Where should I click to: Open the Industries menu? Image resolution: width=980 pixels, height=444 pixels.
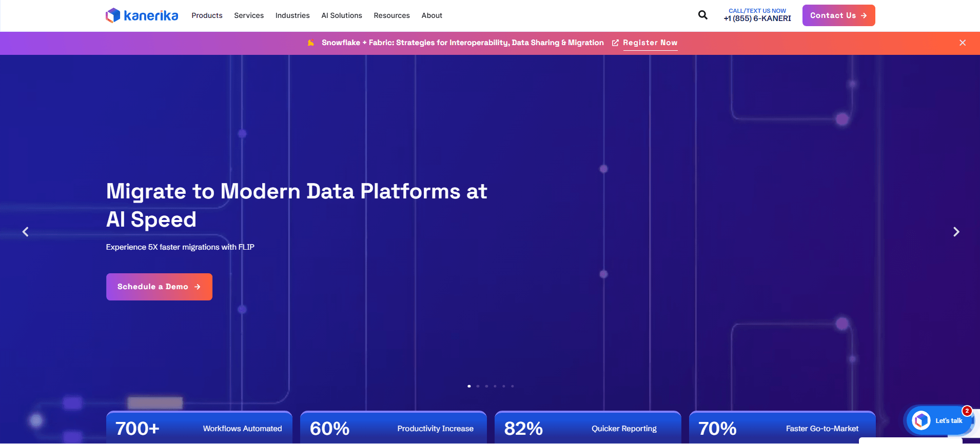pos(292,15)
